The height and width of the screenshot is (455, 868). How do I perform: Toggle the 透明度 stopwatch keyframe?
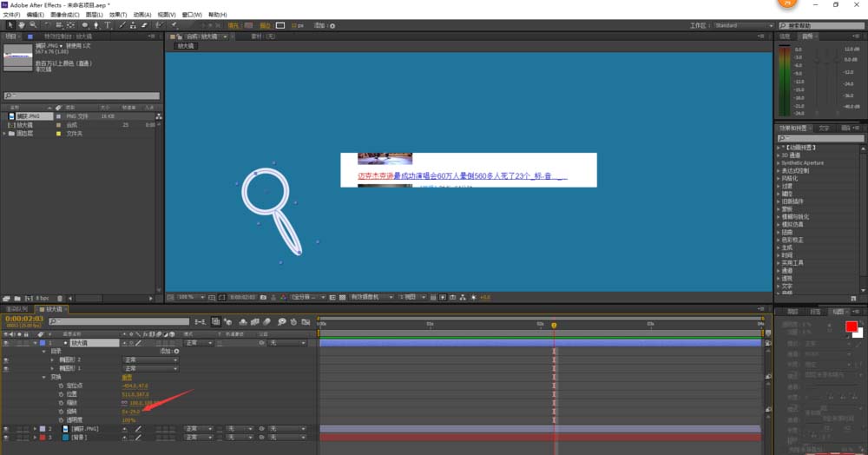point(61,420)
